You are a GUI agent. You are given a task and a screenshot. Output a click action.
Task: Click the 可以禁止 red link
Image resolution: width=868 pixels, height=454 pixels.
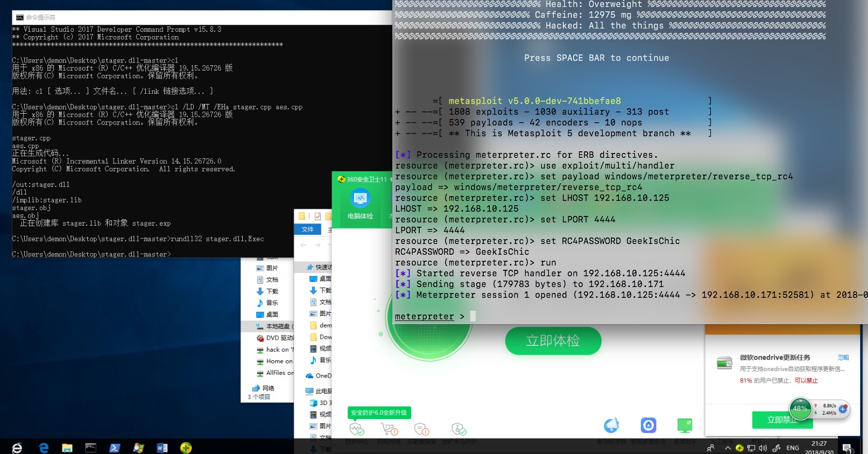(x=806, y=380)
